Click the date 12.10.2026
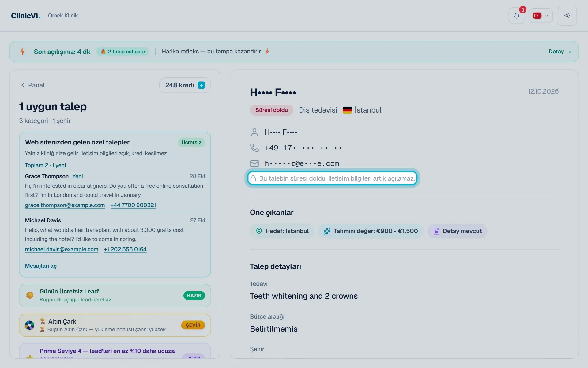Image resolution: width=588 pixels, height=368 pixels. tap(543, 91)
